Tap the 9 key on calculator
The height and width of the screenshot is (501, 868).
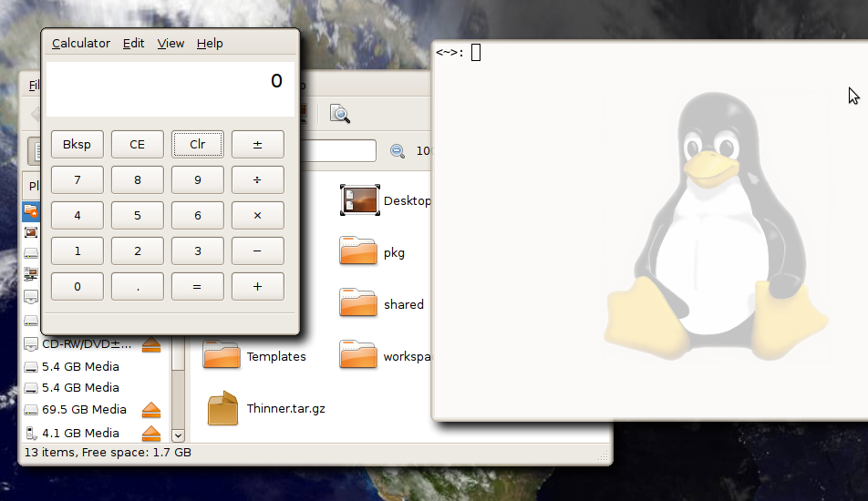[x=198, y=179]
